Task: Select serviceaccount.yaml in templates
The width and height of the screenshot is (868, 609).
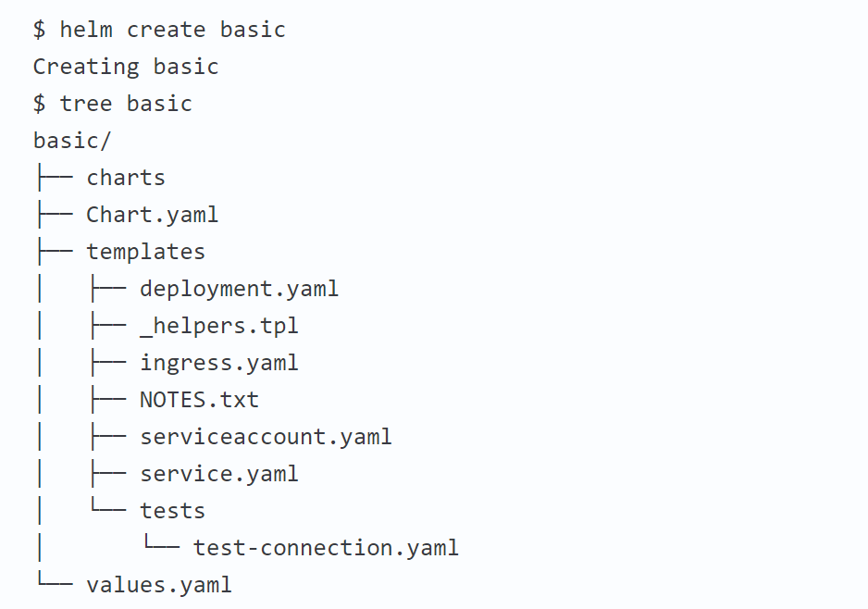Action: point(266,437)
